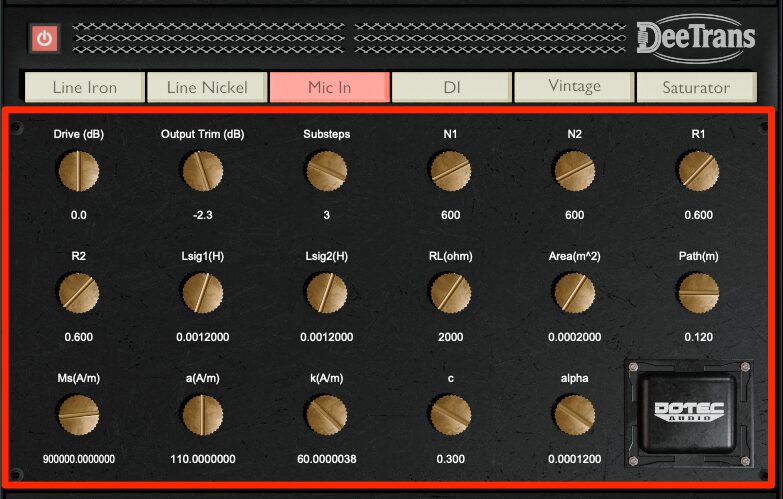Select the Line Iron preset tab

(x=84, y=87)
